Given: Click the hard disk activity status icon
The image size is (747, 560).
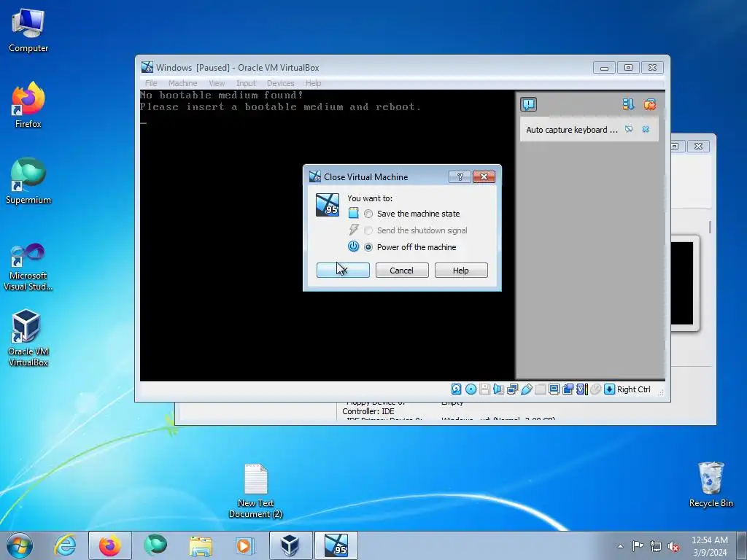Looking at the screenshot, I should [457, 389].
